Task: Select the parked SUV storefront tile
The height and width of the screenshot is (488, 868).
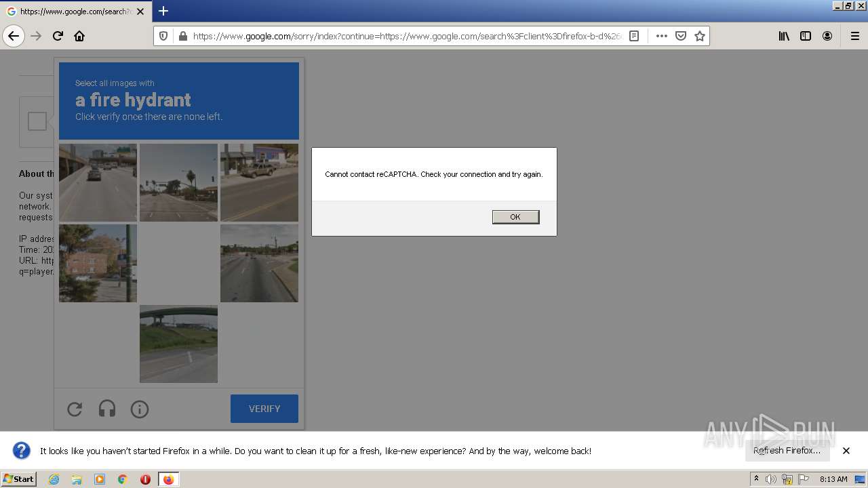Action: click(x=259, y=182)
